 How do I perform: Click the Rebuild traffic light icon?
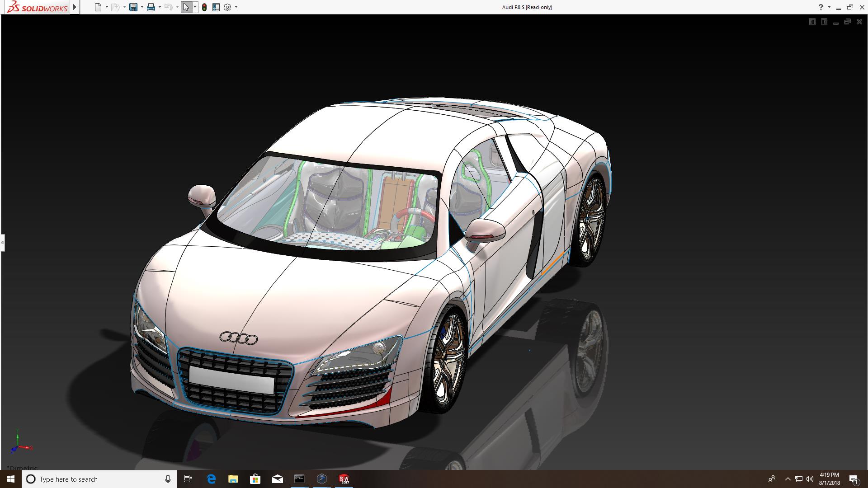pyautogui.click(x=204, y=7)
